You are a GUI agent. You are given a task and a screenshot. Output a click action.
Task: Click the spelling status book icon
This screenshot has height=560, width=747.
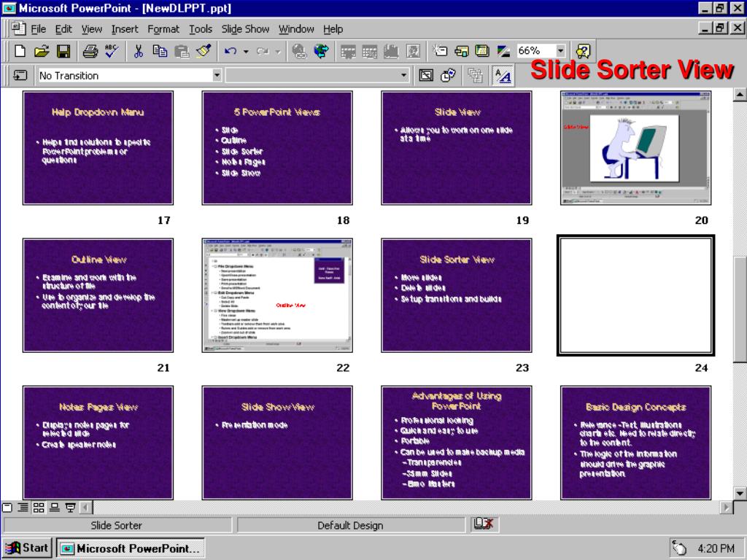pos(484,524)
